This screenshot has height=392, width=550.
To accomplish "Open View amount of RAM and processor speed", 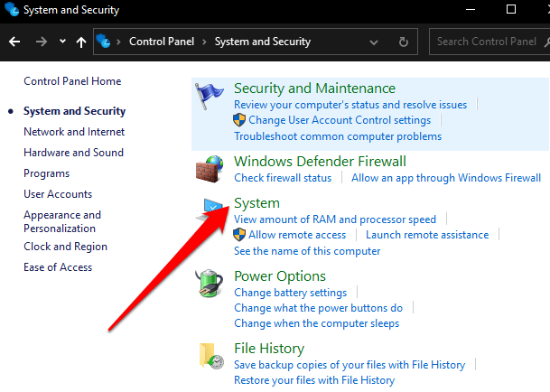I will pyautogui.click(x=334, y=219).
